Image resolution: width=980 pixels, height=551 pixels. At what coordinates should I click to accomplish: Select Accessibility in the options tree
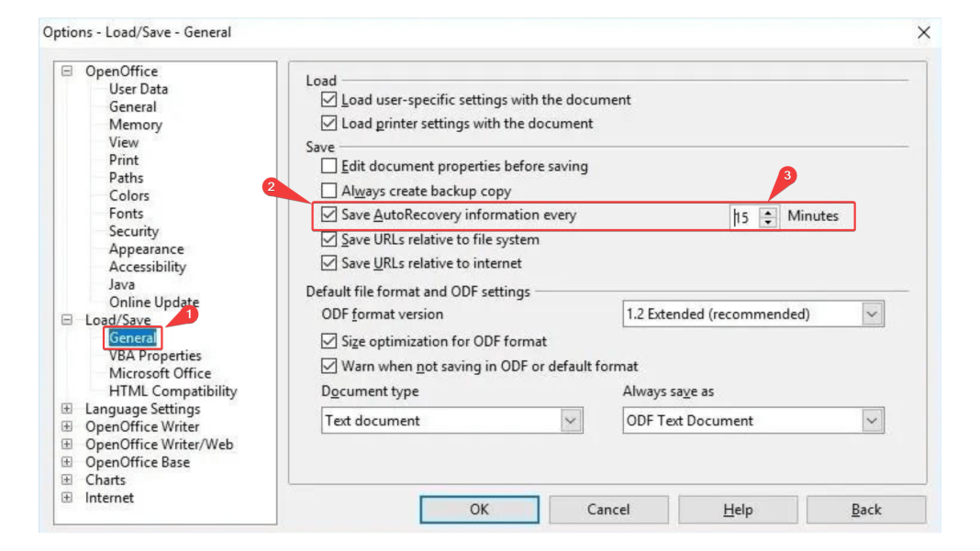tap(148, 267)
